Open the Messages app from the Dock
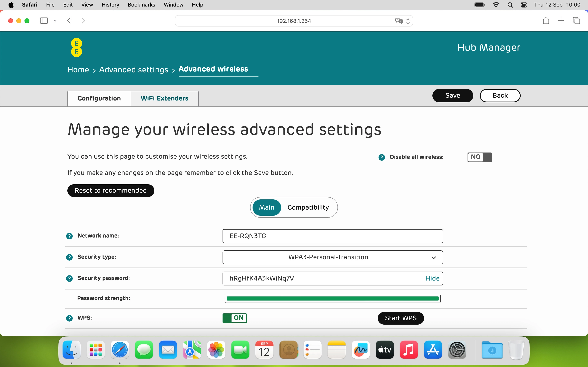This screenshot has height=367, width=588. click(144, 350)
